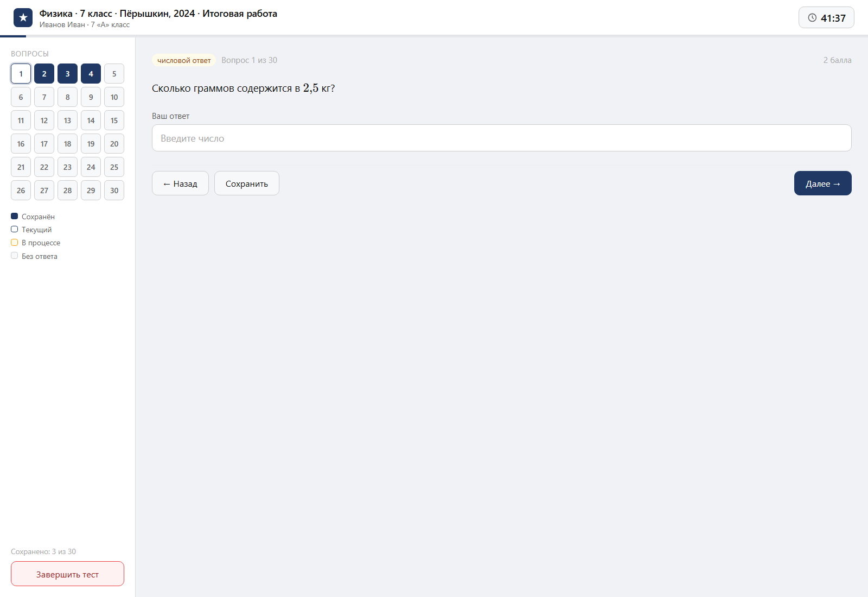Screen dimensions: 868x597
Task: Go to question 1 in navigator
Action: [21, 74]
